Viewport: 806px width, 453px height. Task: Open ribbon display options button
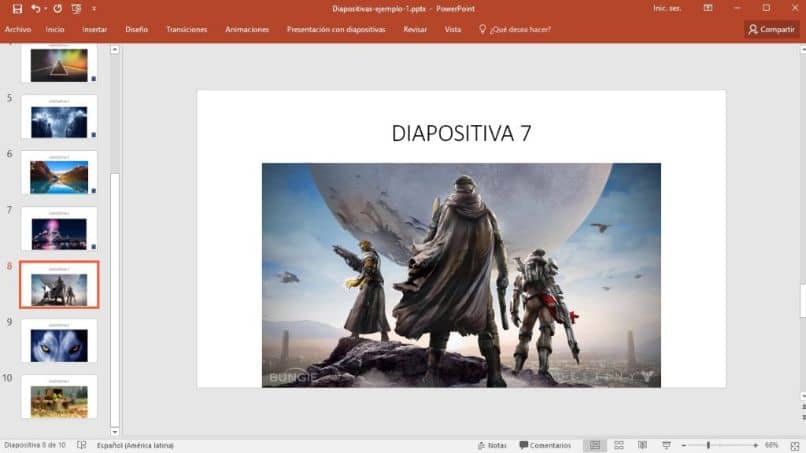point(710,8)
